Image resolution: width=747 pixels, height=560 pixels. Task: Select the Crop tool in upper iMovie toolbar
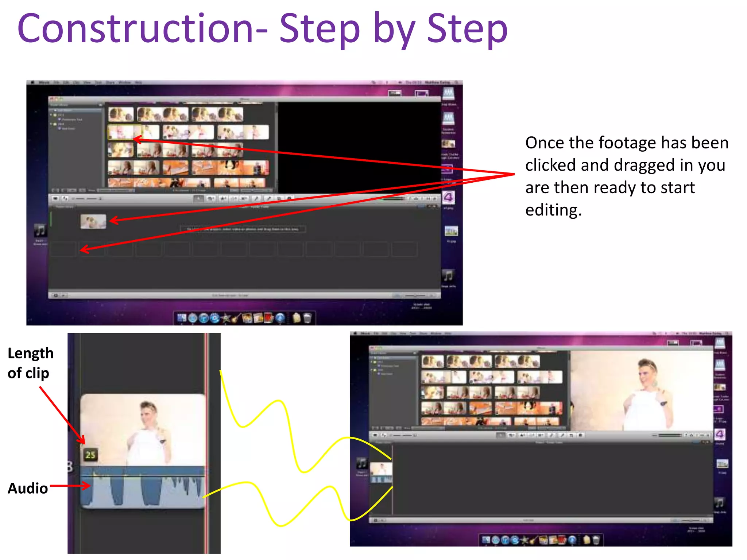tap(279, 199)
